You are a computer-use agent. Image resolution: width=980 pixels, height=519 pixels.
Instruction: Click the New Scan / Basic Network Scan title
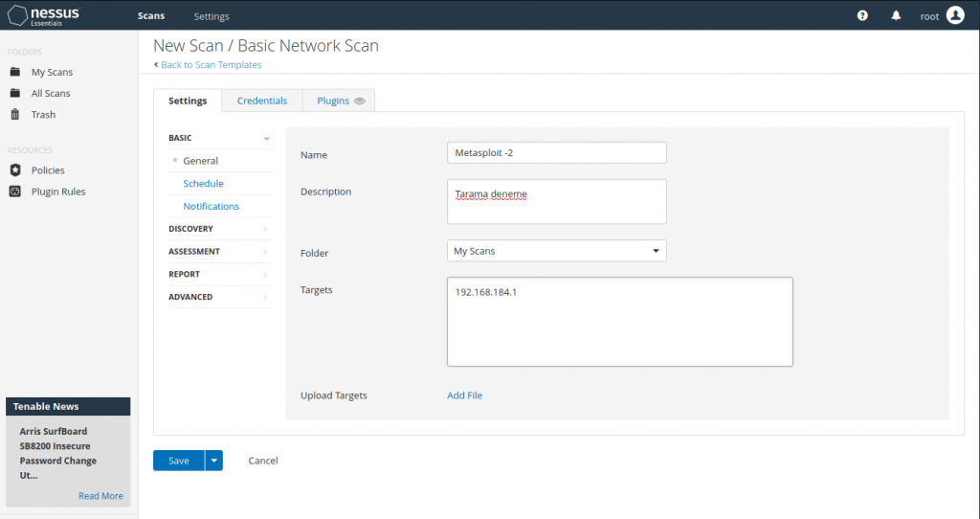click(x=266, y=46)
